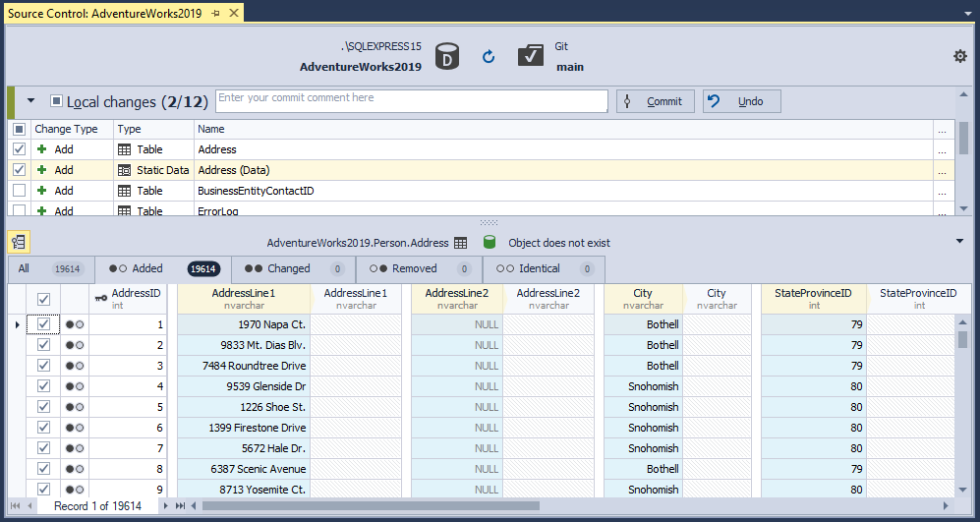
Task: Open the document tabs dropdown arrow
Action: (x=969, y=13)
